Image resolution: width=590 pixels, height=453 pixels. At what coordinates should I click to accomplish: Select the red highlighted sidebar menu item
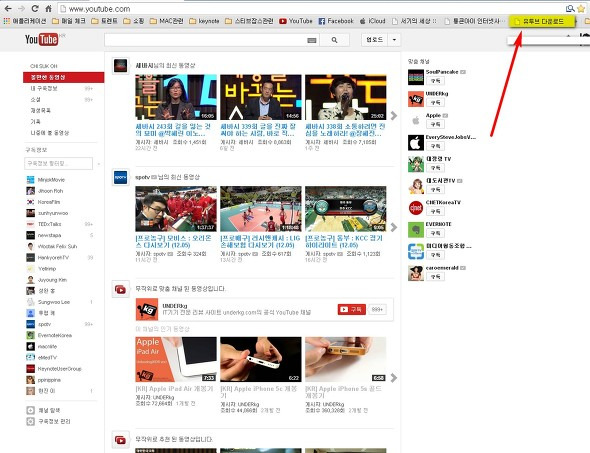tap(64, 77)
